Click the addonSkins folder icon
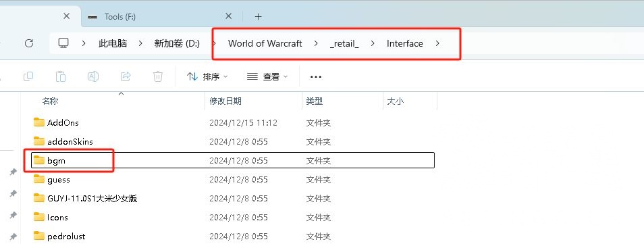This screenshot has width=644, height=244. (x=39, y=141)
